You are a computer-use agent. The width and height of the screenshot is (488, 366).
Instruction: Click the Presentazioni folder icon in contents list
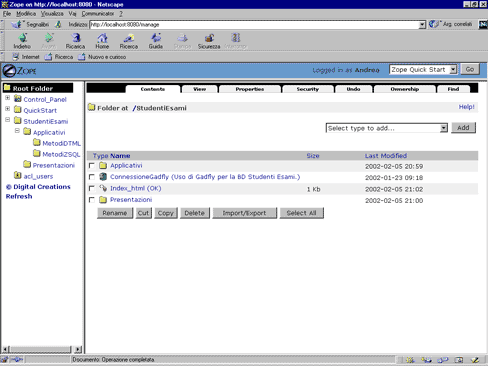point(103,199)
